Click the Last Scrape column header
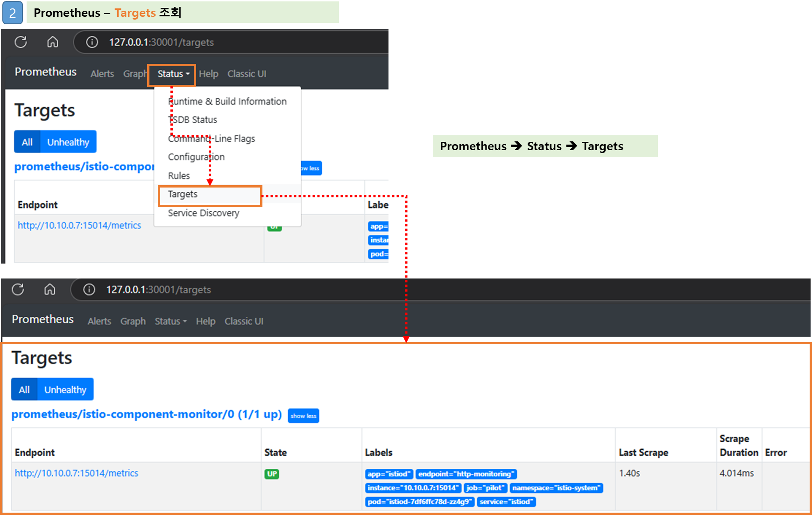 643,452
